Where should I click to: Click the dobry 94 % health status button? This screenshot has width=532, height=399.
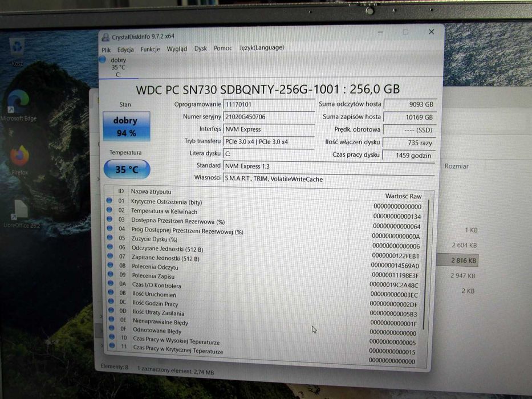click(126, 126)
